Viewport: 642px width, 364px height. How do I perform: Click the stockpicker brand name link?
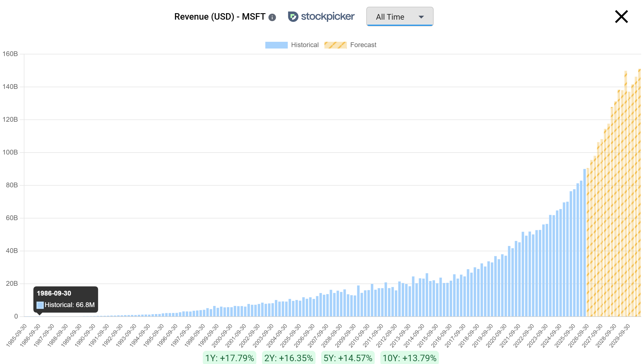[328, 17]
